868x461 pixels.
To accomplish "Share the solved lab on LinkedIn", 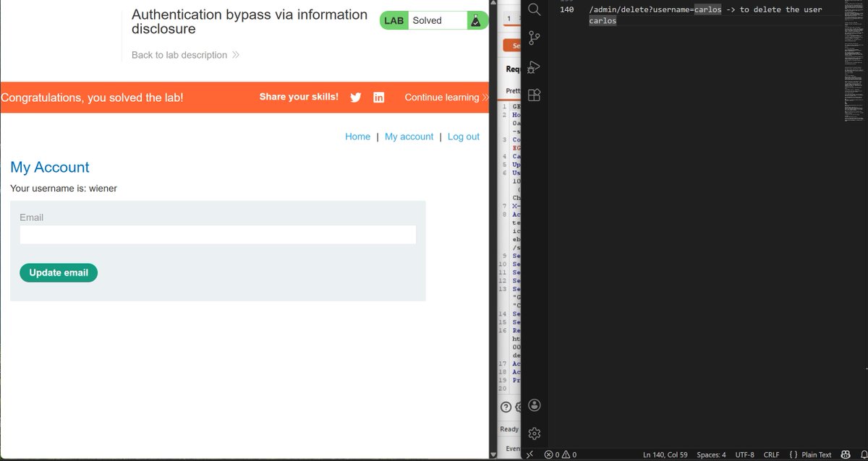I will [379, 98].
